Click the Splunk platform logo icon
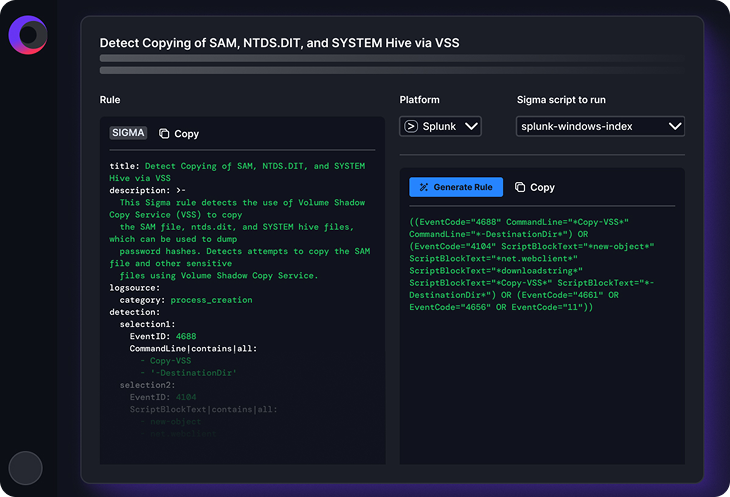 pyautogui.click(x=411, y=127)
